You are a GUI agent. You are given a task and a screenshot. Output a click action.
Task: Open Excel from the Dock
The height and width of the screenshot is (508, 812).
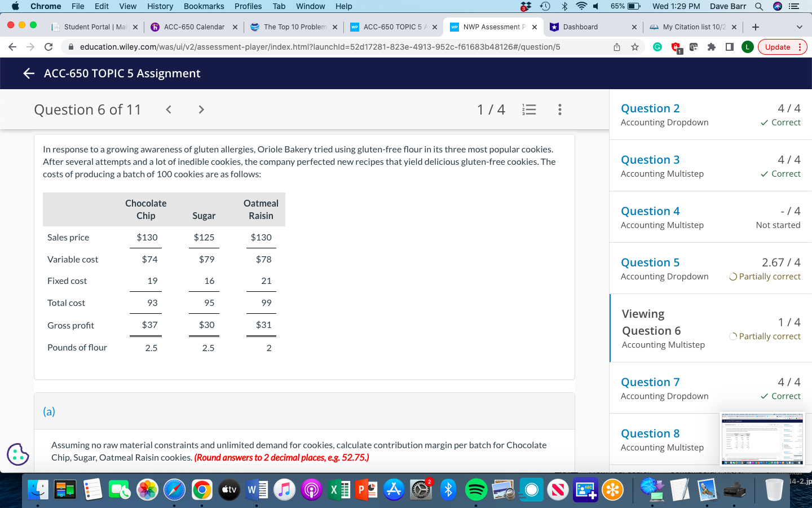click(339, 490)
